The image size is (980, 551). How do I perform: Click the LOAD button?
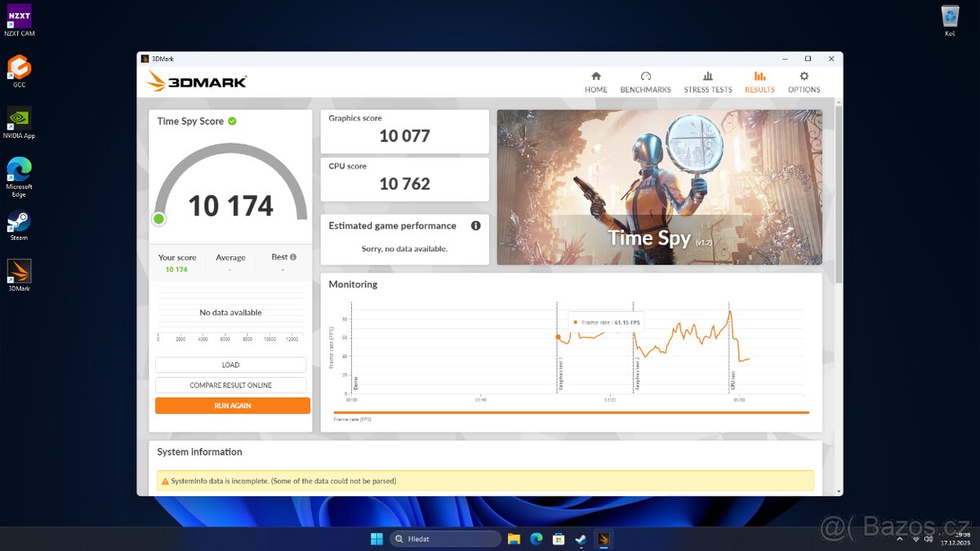(x=231, y=364)
